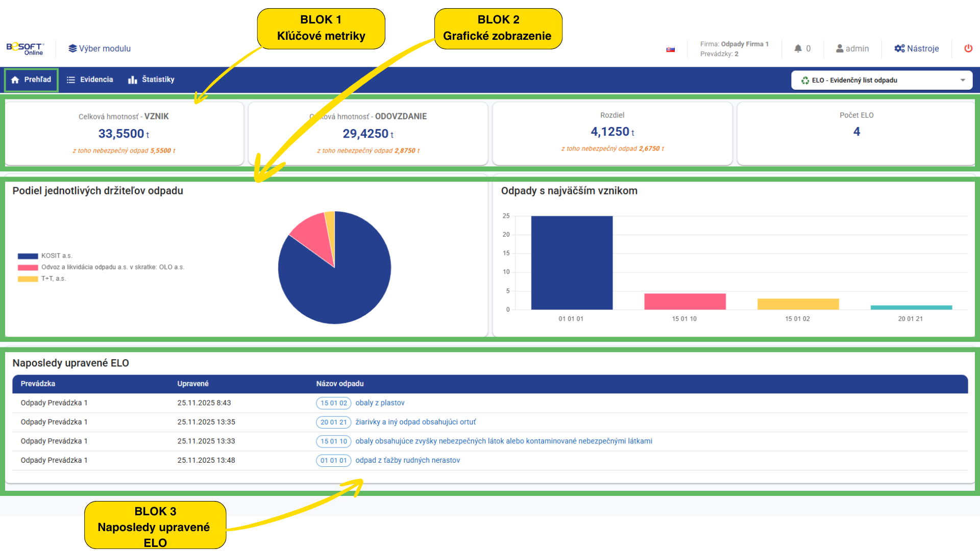
Task: Click the Výber modulu layers icon
Action: click(72, 48)
